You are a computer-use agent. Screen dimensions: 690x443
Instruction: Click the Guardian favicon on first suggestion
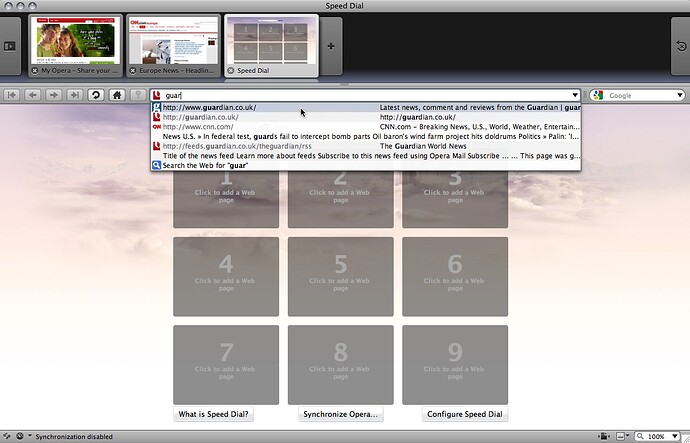[x=156, y=107]
